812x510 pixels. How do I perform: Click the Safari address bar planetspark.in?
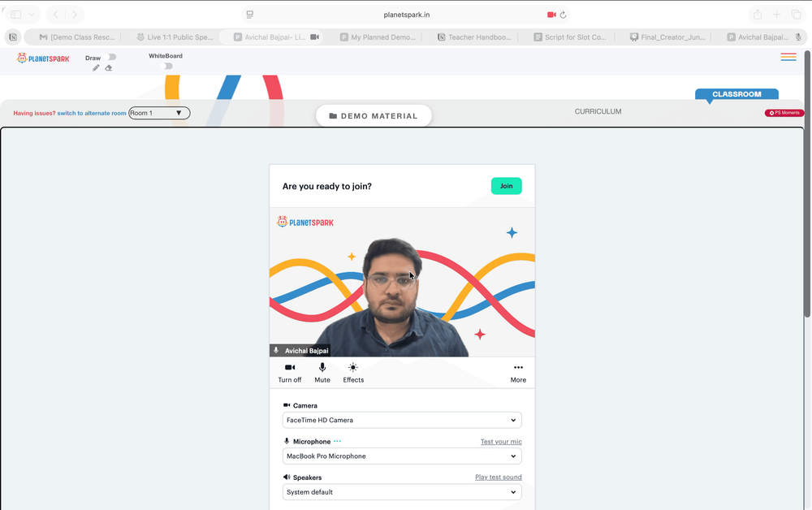[x=407, y=15]
